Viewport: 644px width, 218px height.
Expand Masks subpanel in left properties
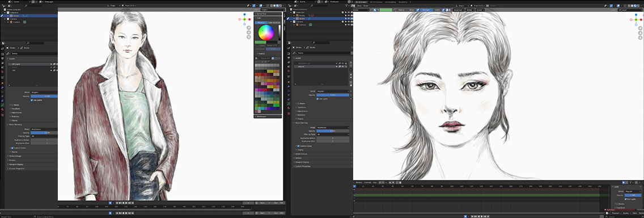point(15,105)
